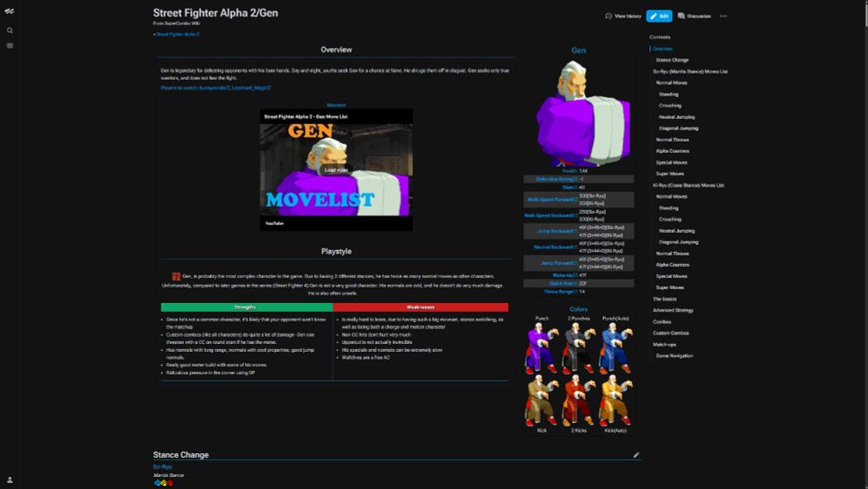Select the black 2 Punches color sprite

578,349
